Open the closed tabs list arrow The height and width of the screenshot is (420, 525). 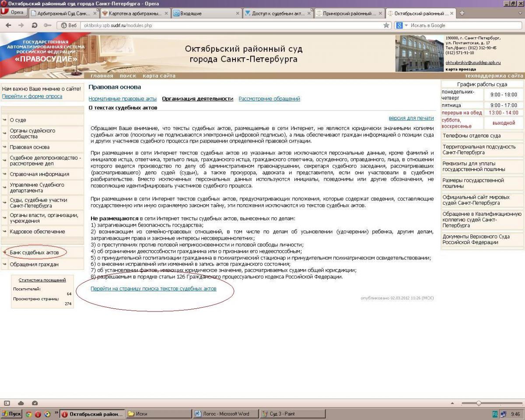click(x=520, y=14)
